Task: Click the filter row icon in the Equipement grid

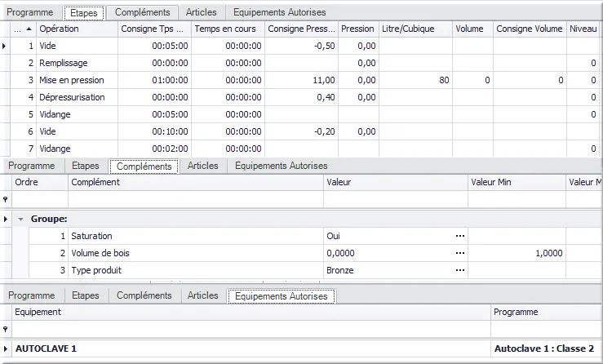Action: point(6,330)
